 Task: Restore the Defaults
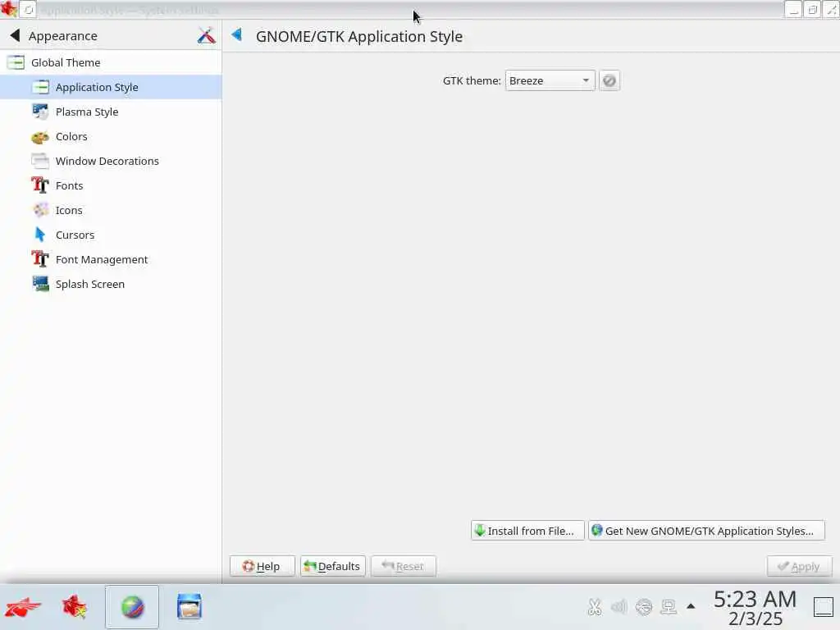point(333,566)
